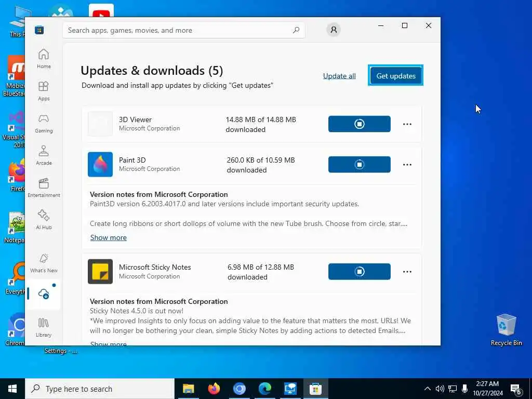Screen dimensions: 532x399
Task: Select the Recycle Bin desktop icon
Action: tap(506, 330)
